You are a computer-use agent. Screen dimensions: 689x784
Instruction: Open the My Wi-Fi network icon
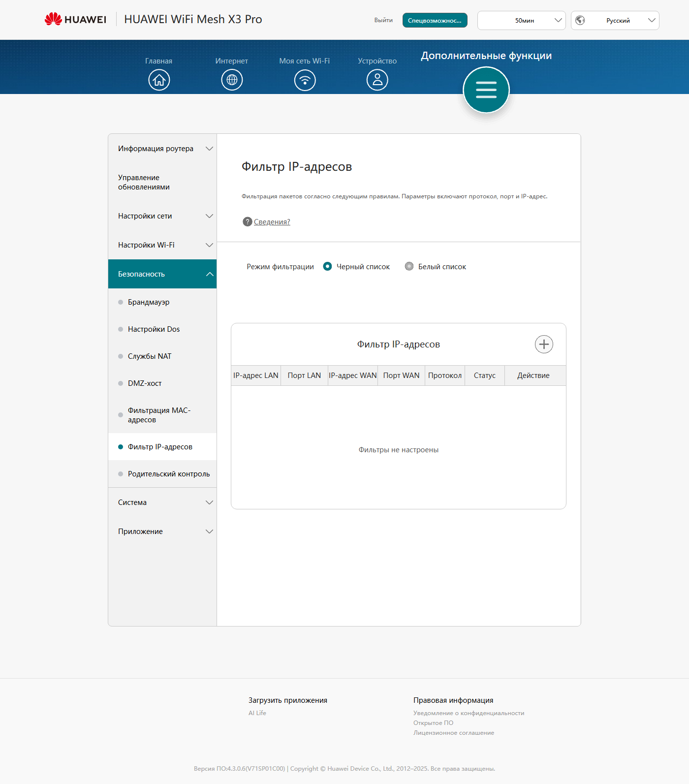(305, 80)
